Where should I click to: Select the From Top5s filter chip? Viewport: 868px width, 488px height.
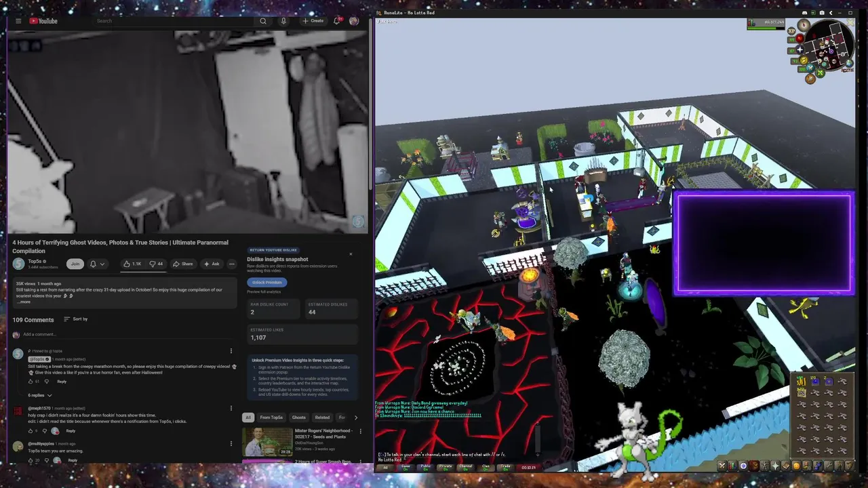(x=271, y=418)
